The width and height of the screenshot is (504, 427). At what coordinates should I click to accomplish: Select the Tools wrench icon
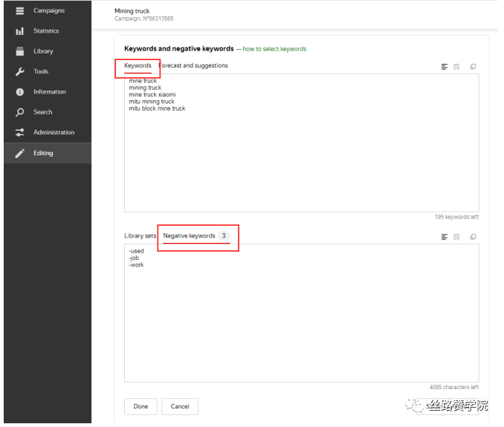19,71
